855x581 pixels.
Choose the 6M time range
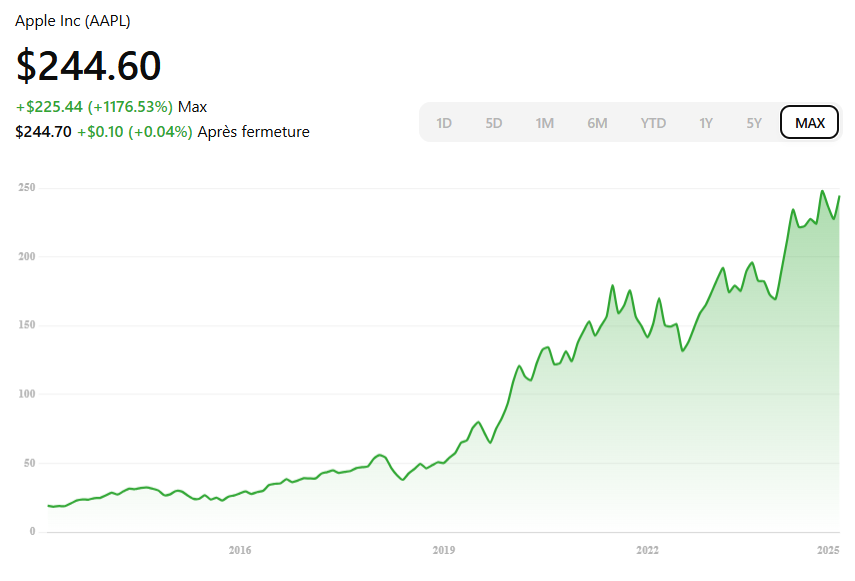(x=597, y=123)
